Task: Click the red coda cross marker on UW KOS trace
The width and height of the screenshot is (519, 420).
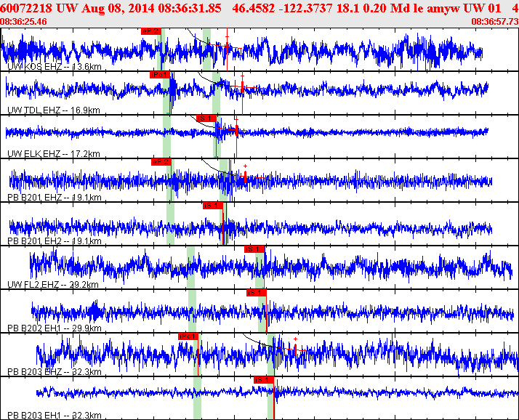Action: coord(228,36)
